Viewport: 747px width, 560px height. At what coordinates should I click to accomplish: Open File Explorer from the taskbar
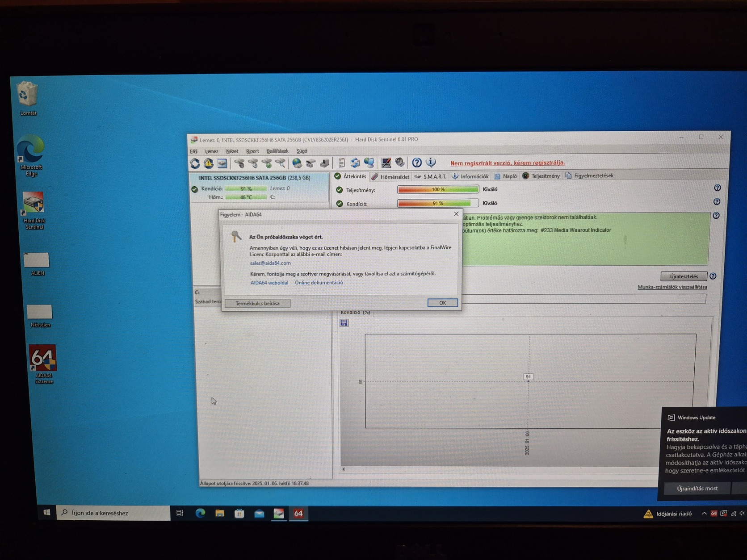click(x=220, y=514)
